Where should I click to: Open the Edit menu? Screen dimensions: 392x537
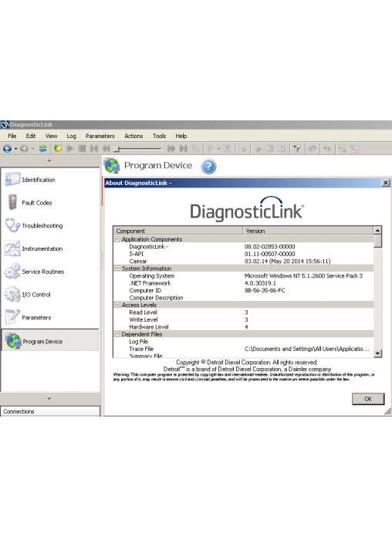pyautogui.click(x=31, y=136)
